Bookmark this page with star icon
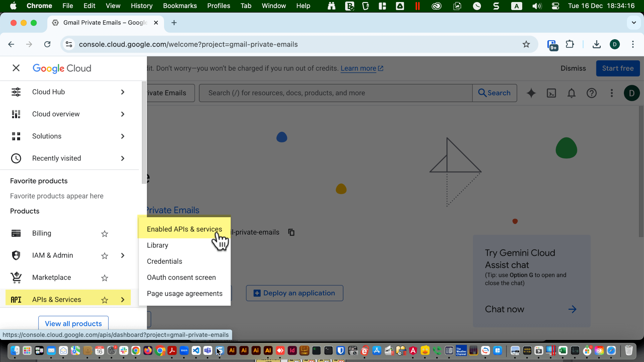Image resolution: width=644 pixels, height=362 pixels. (526, 44)
